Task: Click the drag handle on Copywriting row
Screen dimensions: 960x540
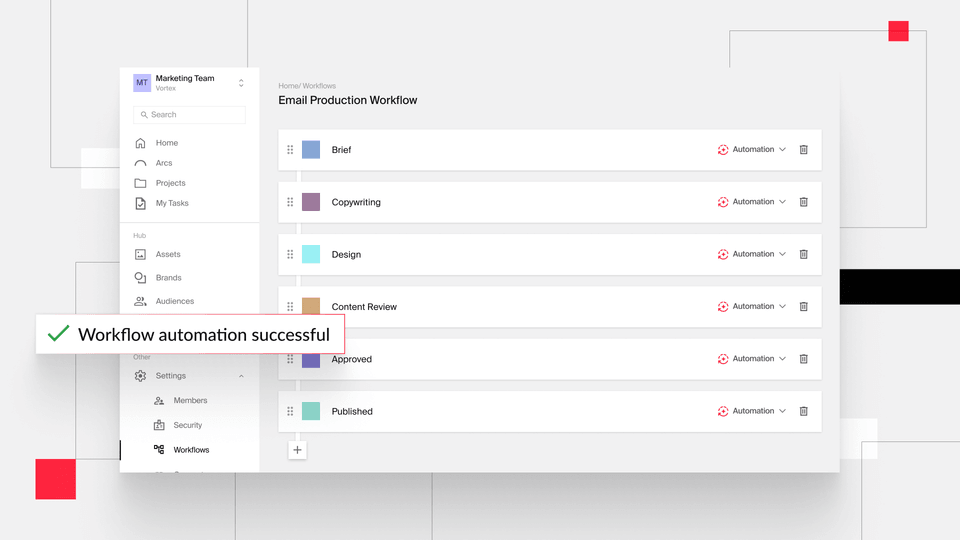Action: [290, 202]
